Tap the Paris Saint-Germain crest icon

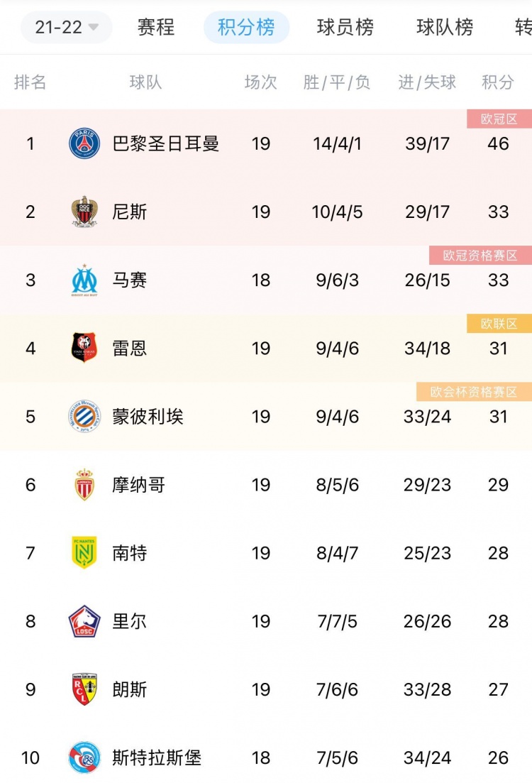click(84, 143)
